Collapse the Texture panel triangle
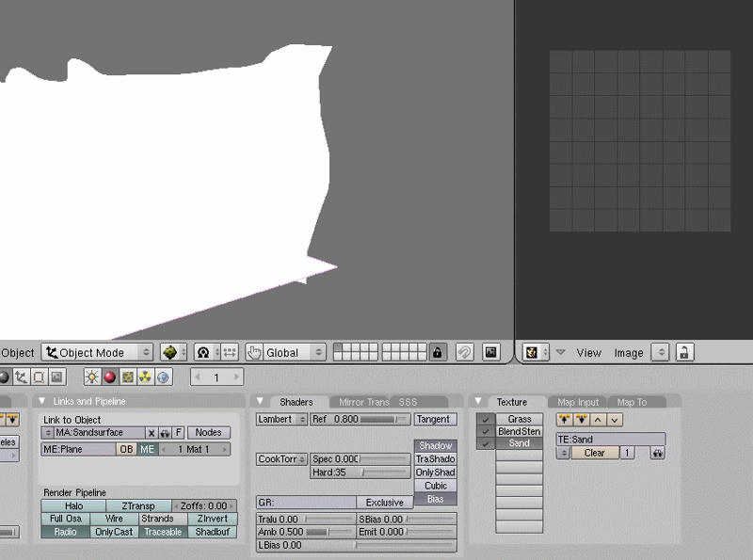Viewport: 753px width, 560px height. tap(478, 401)
